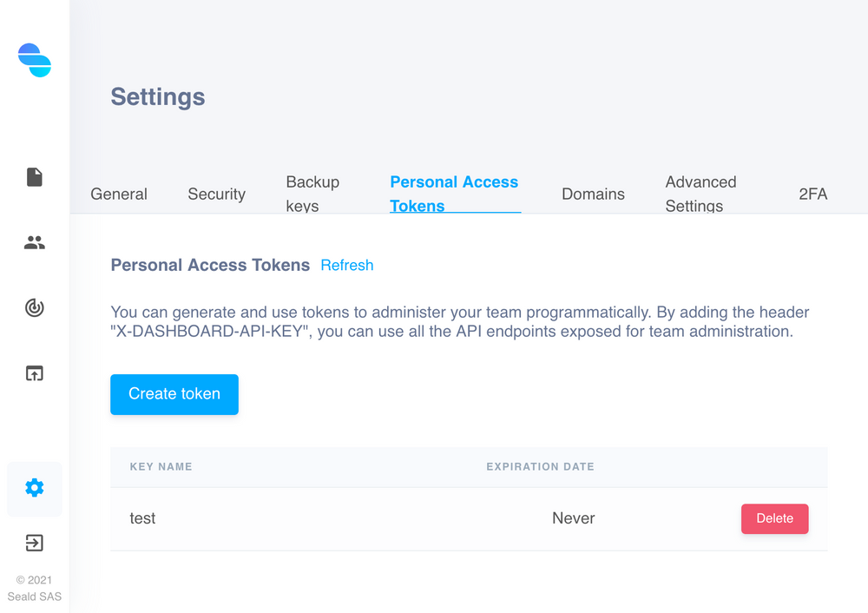This screenshot has width=868, height=613.
Task: Open the documents page from sidebar
Action: pos(35,177)
